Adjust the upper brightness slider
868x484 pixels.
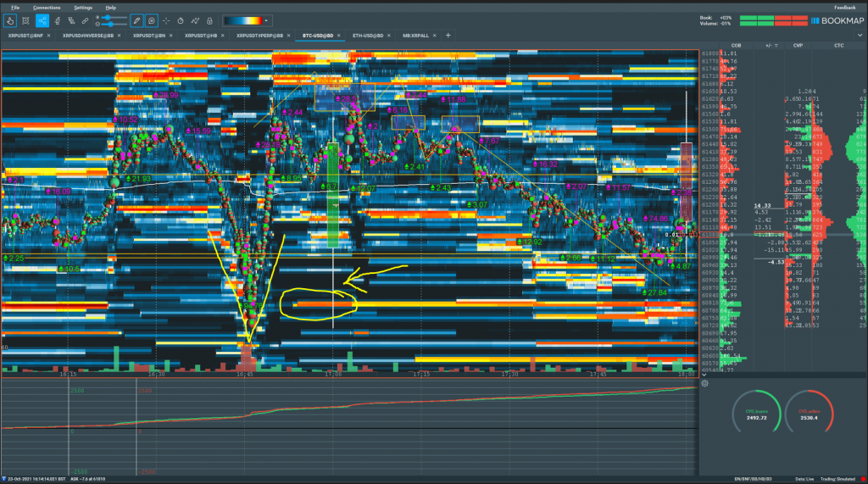click(113, 18)
